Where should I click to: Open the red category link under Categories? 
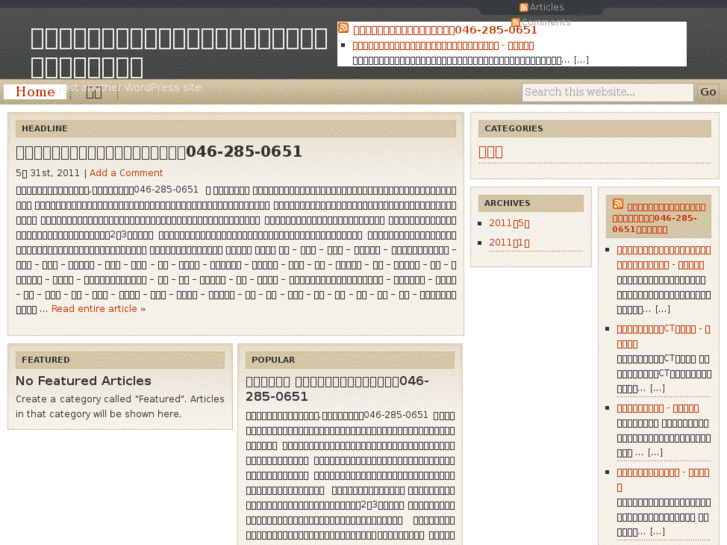(491, 152)
